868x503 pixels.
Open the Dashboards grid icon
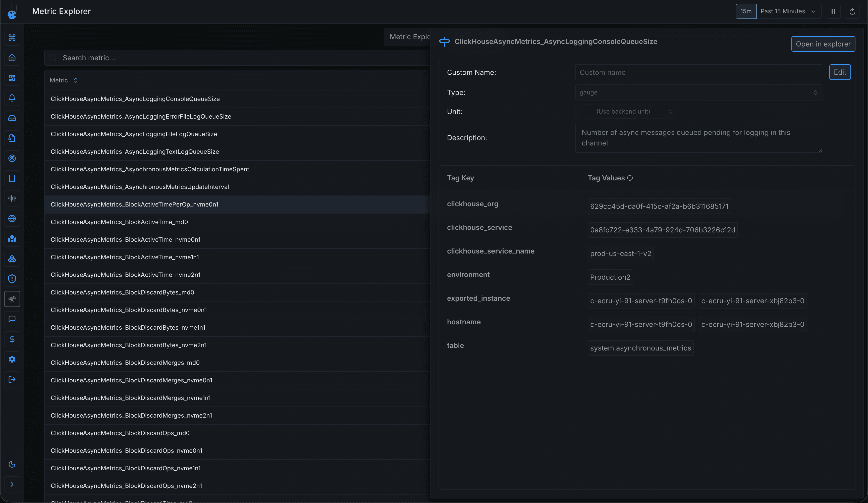point(12,78)
